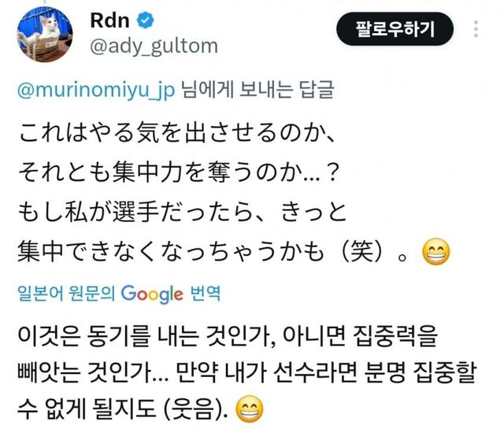504x429 pixels.
Task: Click the Japanese line もし私が選手だったら
Action: coord(182,213)
